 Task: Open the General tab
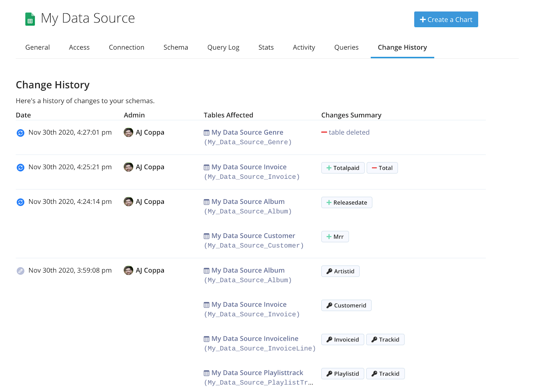coord(38,47)
